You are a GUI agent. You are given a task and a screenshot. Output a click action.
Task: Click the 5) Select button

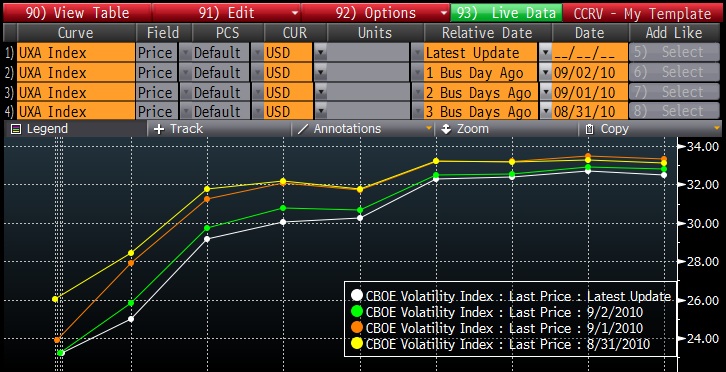click(x=674, y=52)
